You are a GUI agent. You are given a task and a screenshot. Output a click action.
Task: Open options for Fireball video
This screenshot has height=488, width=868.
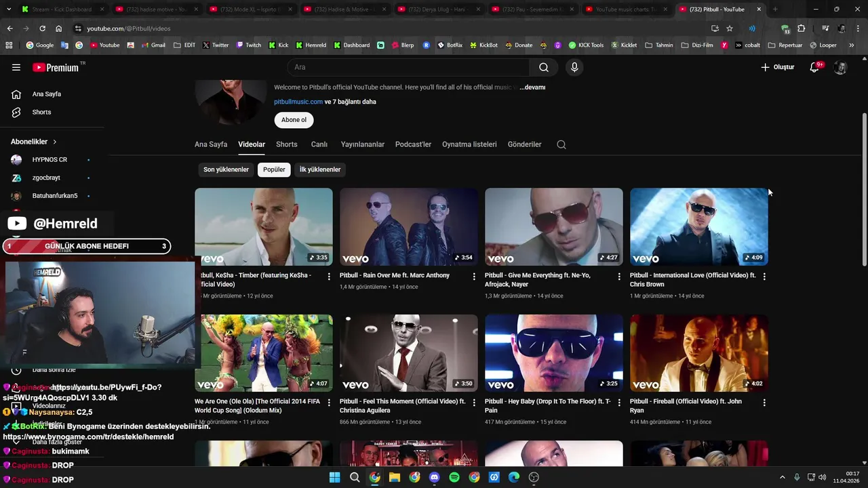coord(764,403)
